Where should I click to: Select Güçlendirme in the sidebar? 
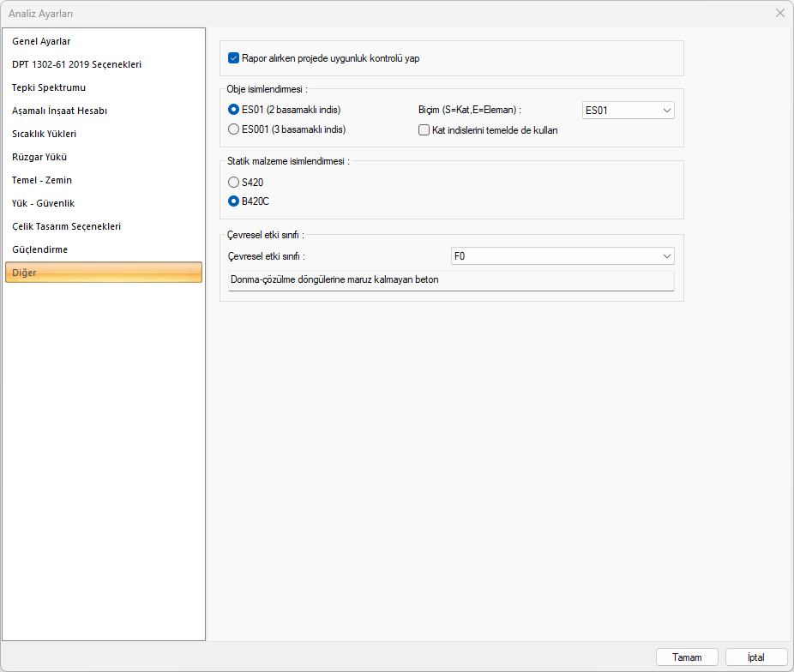(39, 249)
